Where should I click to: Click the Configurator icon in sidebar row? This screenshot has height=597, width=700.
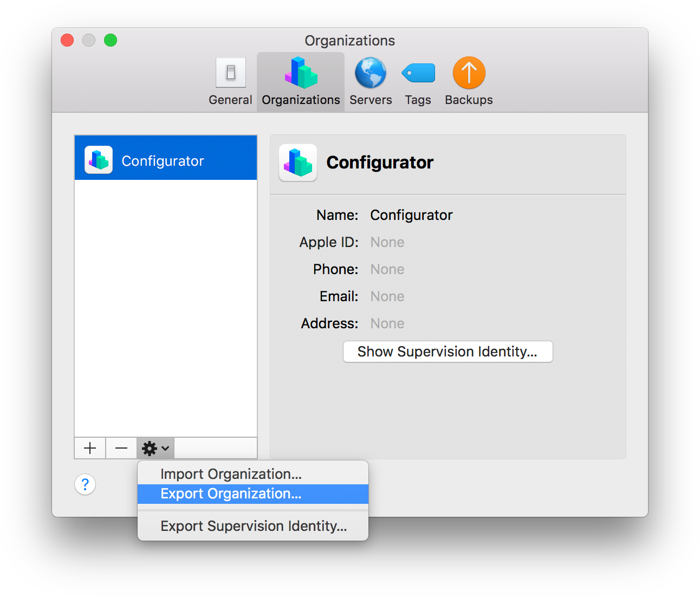pos(99,160)
